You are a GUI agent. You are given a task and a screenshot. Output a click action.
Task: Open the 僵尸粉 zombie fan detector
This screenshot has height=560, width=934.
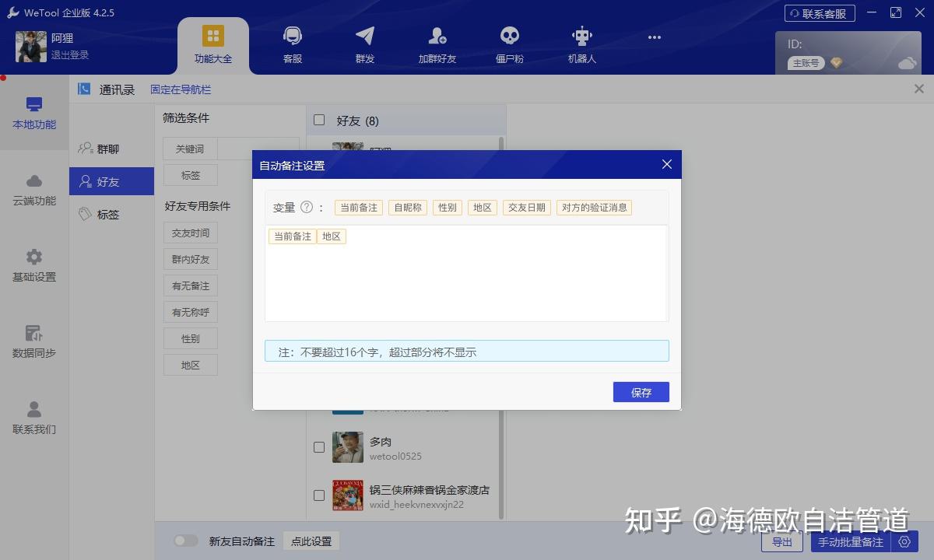(x=508, y=43)
